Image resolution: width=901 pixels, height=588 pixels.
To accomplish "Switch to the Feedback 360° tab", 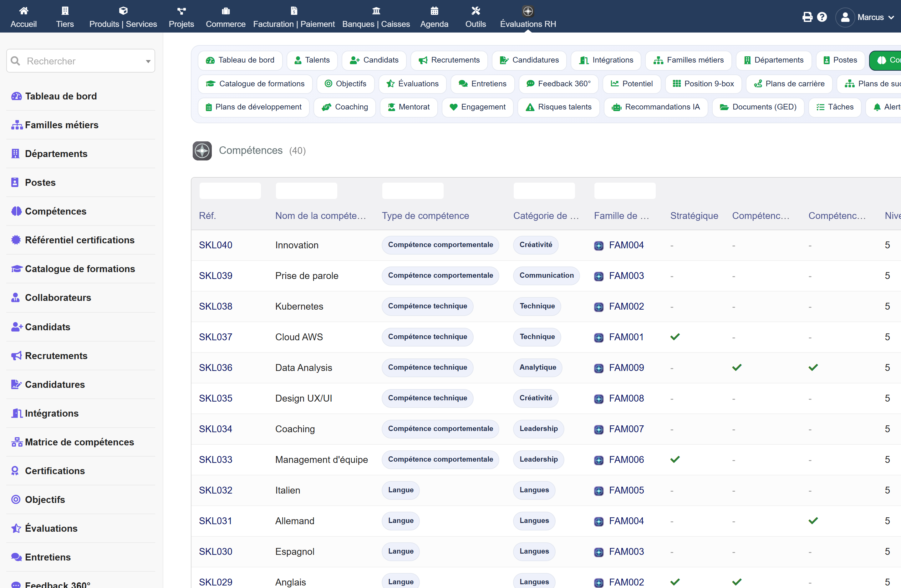I will 558,84.
